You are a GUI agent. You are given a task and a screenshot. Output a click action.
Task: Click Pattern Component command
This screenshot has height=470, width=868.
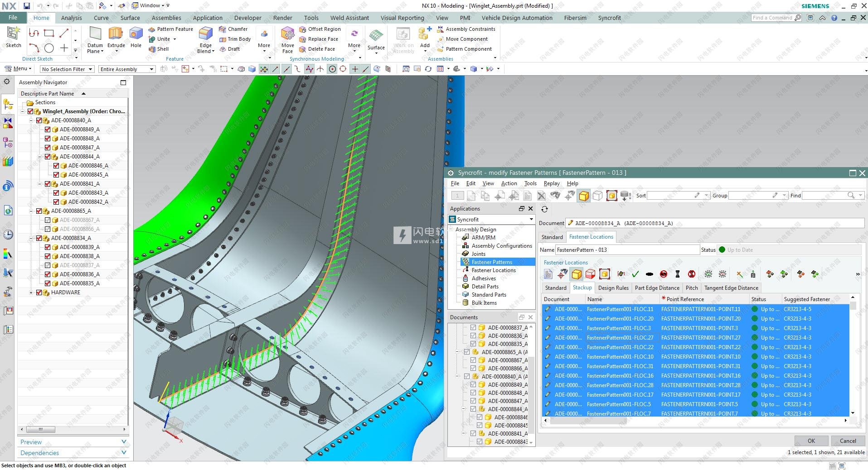pyautogui.click(x=465, y=49)
